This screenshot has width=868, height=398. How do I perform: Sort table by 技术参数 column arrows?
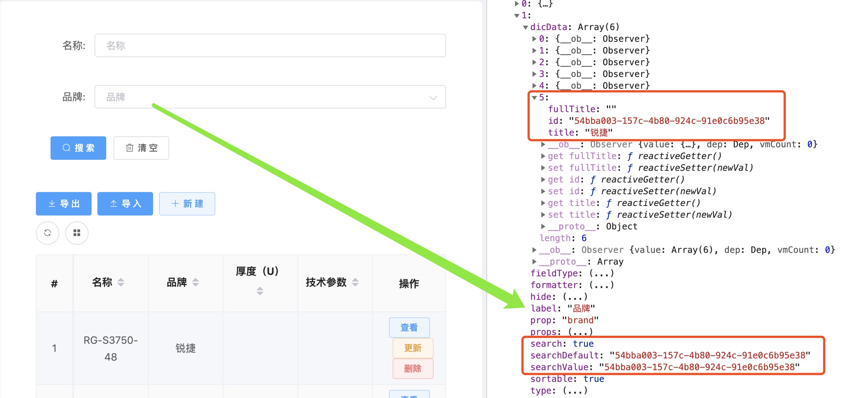(355, 282)
